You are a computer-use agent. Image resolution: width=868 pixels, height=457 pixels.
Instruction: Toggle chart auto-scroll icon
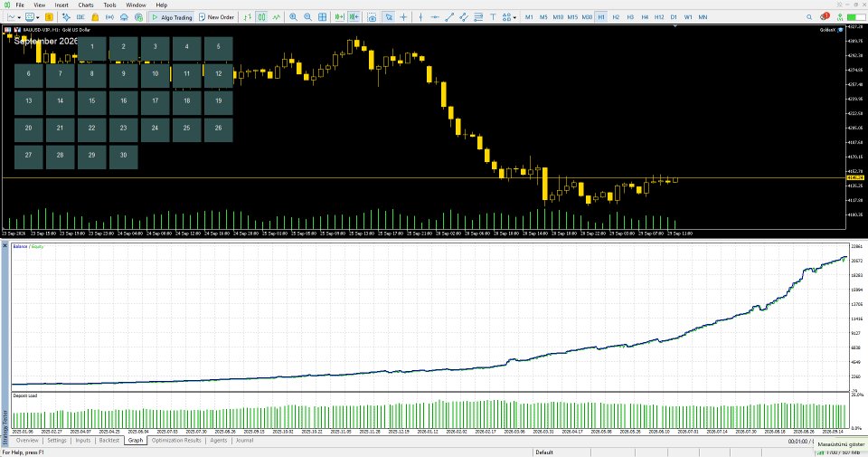click(339, 17)
